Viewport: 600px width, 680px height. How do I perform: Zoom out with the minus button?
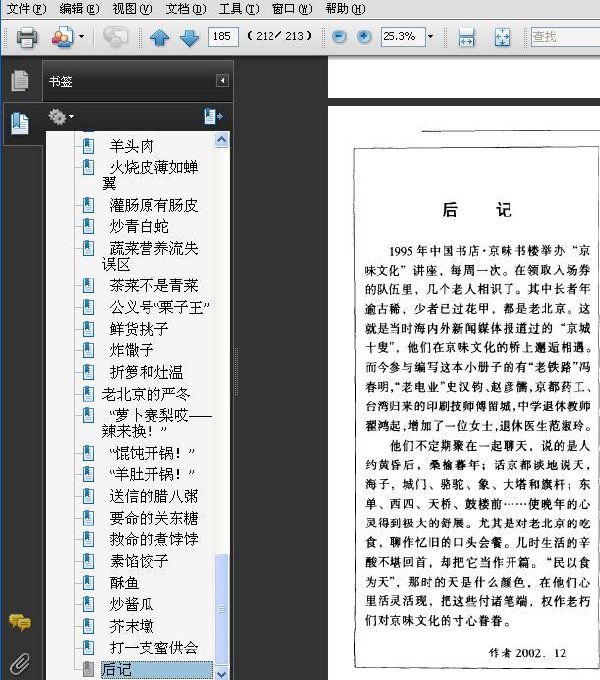pyautogui.click(x=339, y=37)
